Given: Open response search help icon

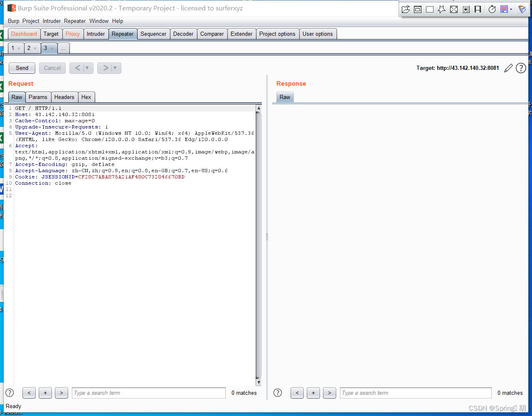Looking at the screenshot, I should coord(278,393).
